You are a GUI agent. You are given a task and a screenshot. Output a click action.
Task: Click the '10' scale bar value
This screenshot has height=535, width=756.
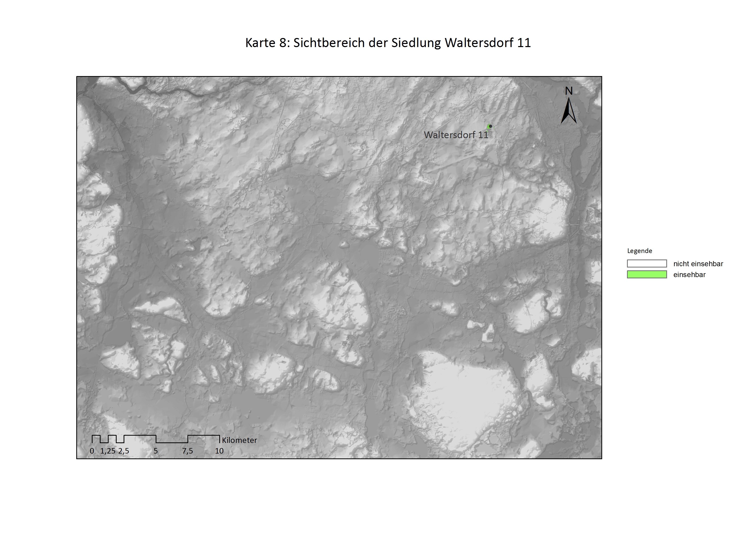click(x=219, y=451)
